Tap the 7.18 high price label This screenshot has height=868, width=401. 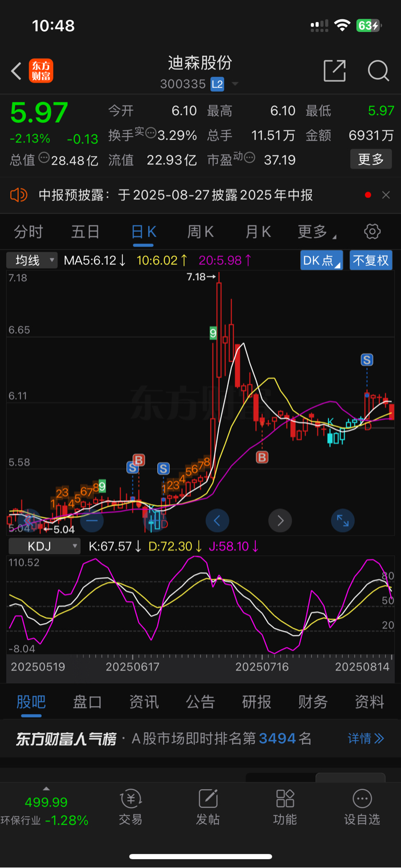coord(202,277)
